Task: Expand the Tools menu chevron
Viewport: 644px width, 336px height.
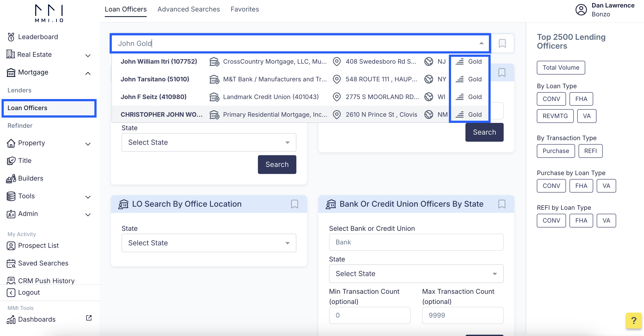Action: pos(88,197)
